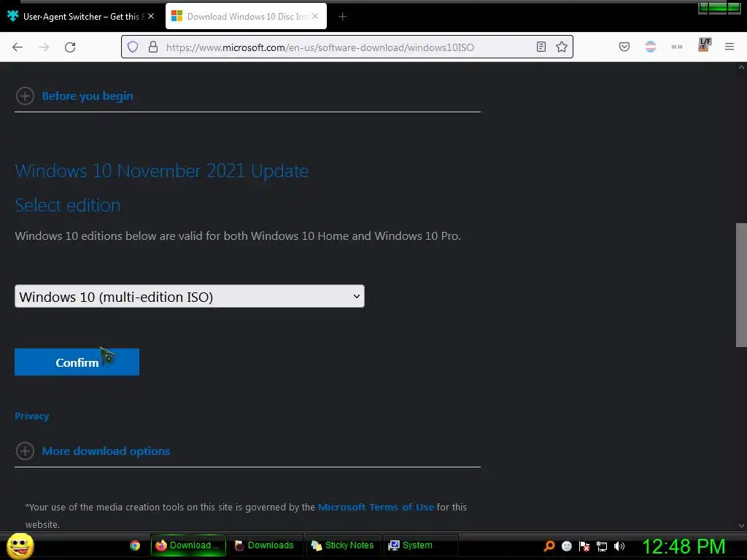The width and height of the screenshot is (747, 560).
Task: Close the Download Windows 10 tab
Action: click(315, 16)
